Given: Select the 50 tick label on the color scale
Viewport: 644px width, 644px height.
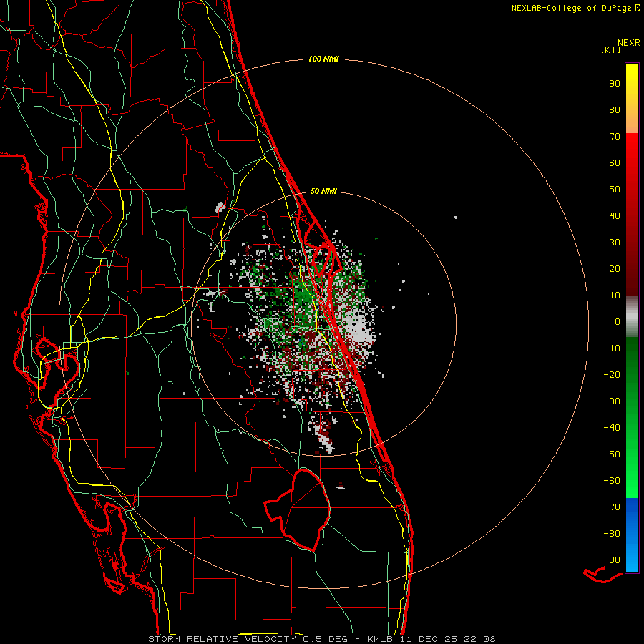Looking at the screenshot, I should pyautogui.click(x=615, y=190).
